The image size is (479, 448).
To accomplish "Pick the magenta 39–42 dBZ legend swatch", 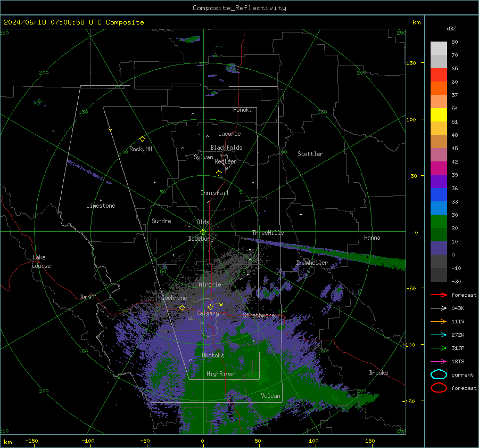I will pos(439,168).
